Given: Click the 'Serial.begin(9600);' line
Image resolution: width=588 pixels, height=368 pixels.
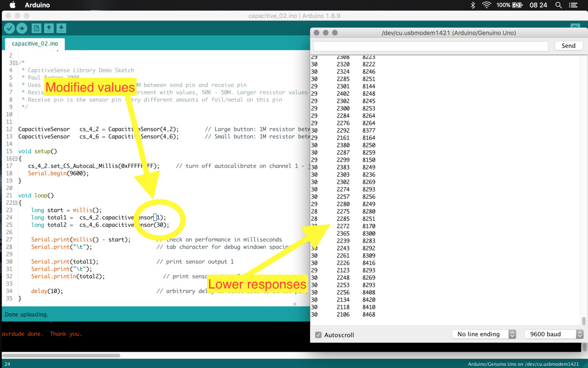Looking at the screenshot, I should [x=58, y=173].
